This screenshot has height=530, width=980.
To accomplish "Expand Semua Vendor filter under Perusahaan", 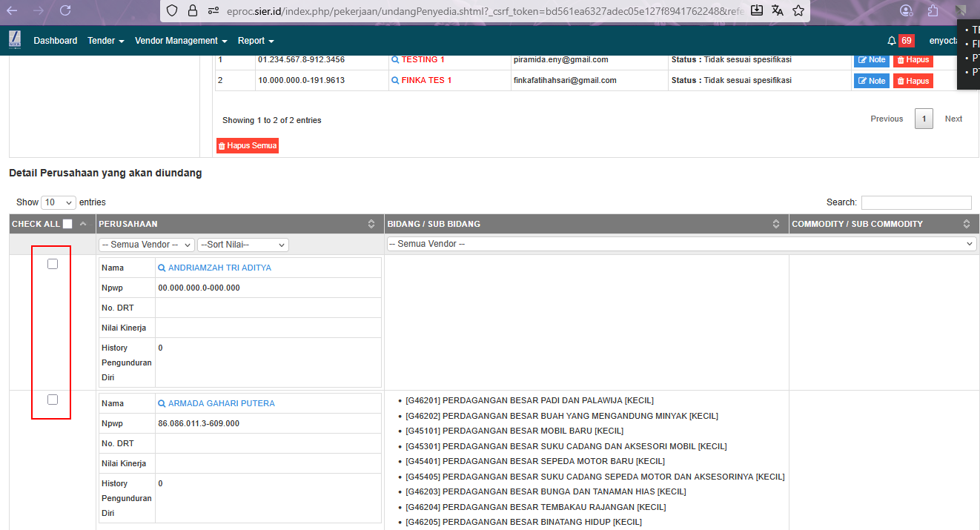I will [x=146, y=245].
